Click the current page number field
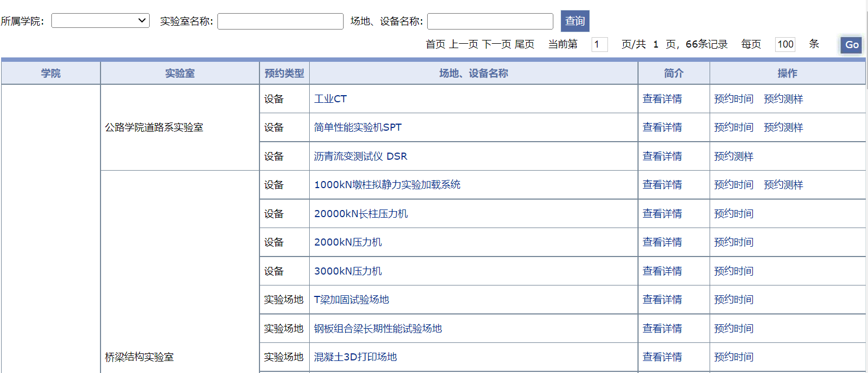The image size is (868, 373). (599, 44)
